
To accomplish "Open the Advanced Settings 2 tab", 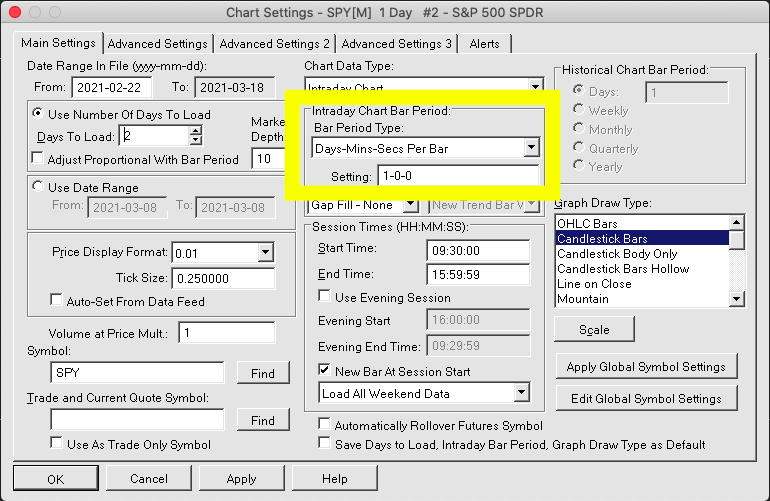I will point(275,44).
